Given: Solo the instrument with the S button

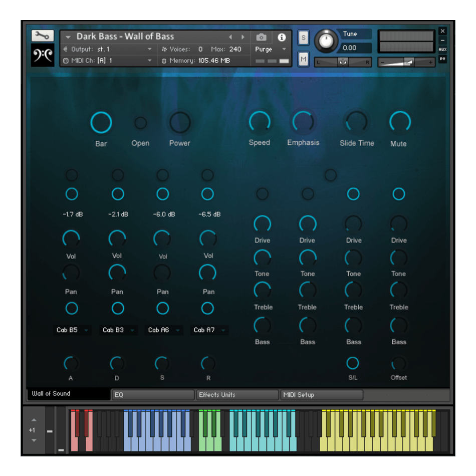Looking at the screenshot, I should tap(303, 38).
